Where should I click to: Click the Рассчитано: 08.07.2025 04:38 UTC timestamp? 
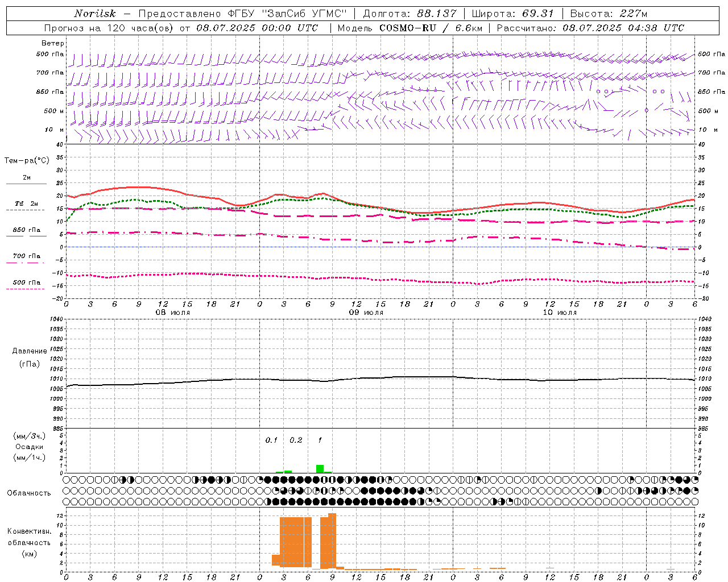pos(590,28)
